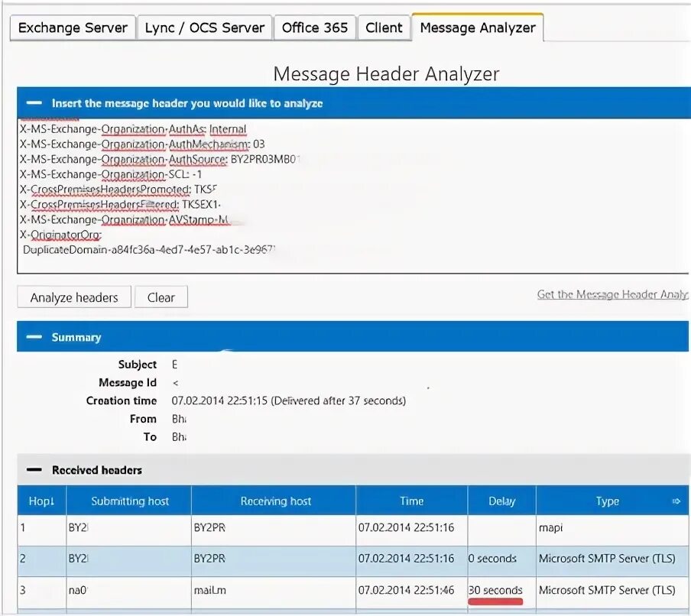The image size is (691, 616).
Task: Select the 30 seconds delay cell
Action: pyautogui.click(x=501, y=591)
